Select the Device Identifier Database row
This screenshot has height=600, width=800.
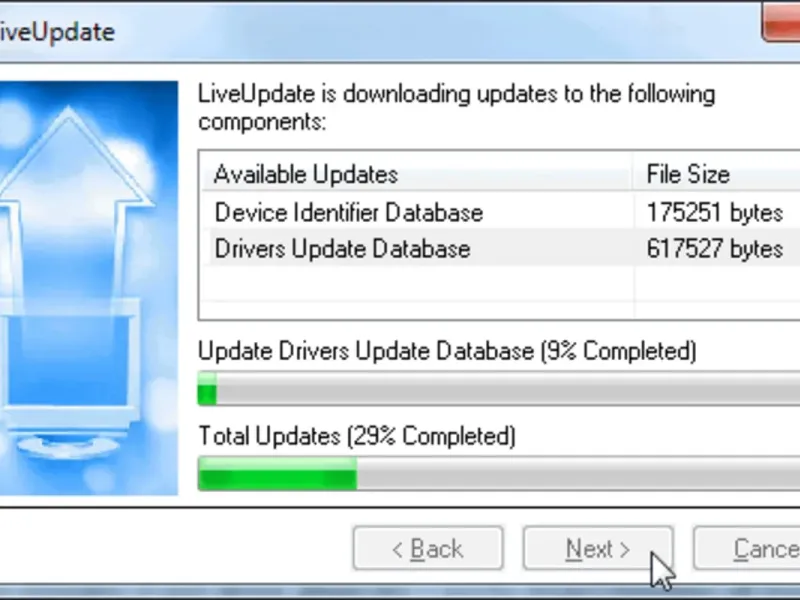[x=501, y=212]
